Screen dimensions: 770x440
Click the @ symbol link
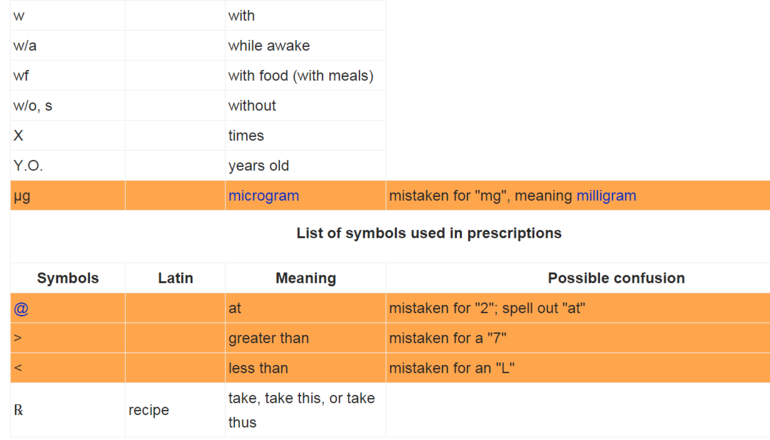point(21,309)
